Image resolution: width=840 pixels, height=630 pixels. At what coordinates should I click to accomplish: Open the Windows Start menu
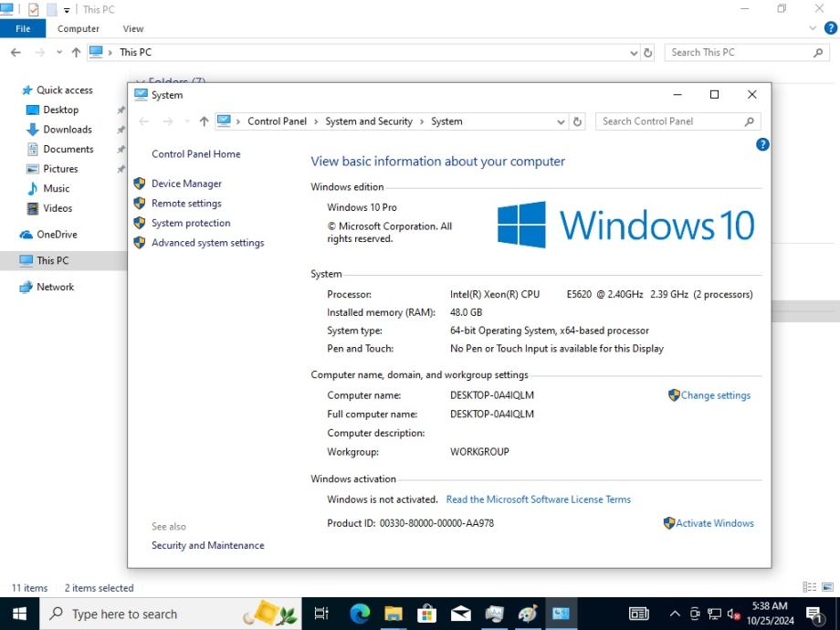pos(19,614)
